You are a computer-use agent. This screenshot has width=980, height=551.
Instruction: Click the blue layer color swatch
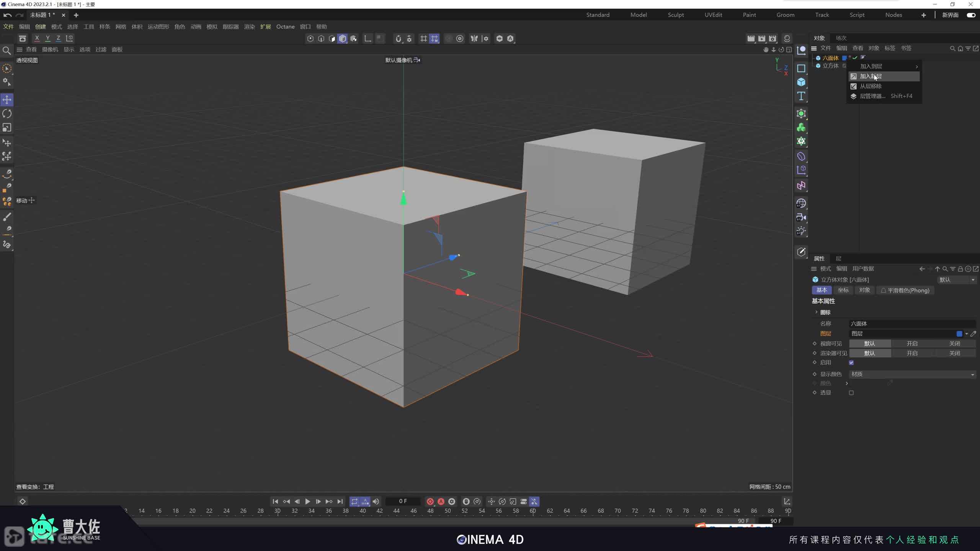(959, 334)
